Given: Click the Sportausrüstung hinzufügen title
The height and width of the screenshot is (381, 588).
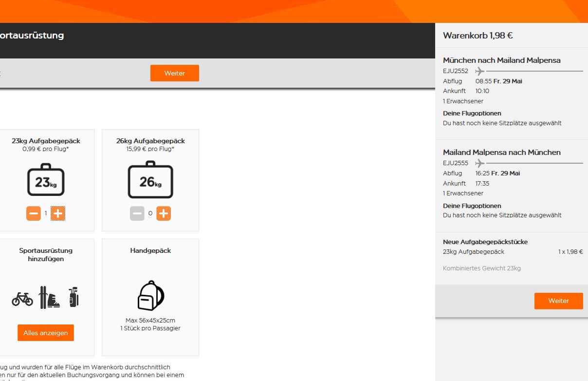Looking at the screenshot, I should point(46,255).
